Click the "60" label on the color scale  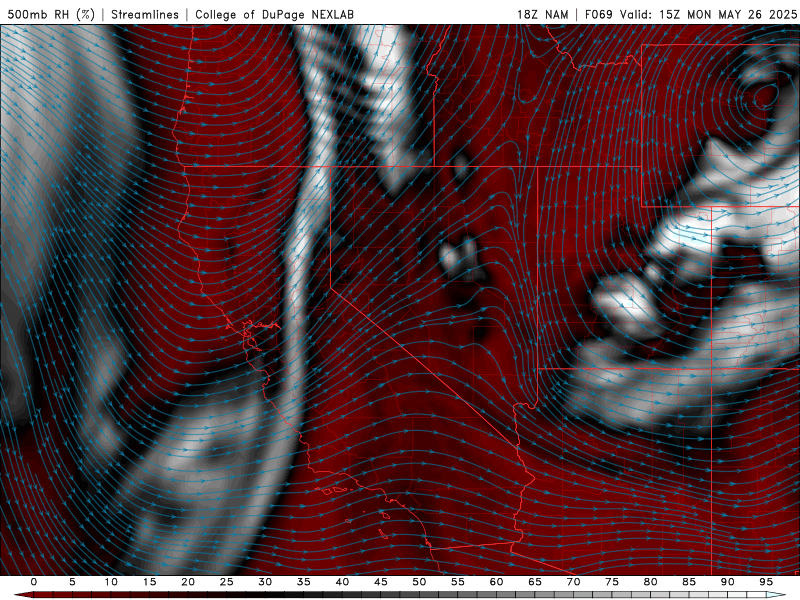(496, 582)
